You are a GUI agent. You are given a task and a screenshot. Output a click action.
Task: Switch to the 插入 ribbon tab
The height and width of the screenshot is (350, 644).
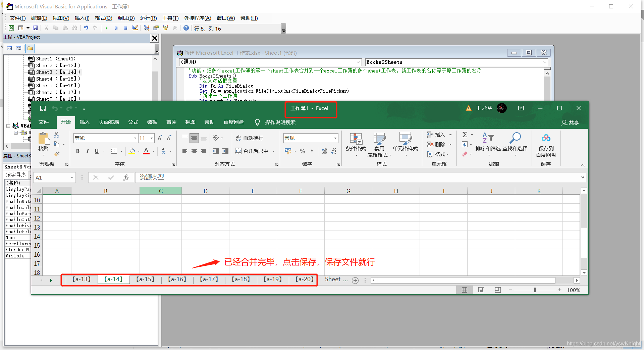coord(85,122)
